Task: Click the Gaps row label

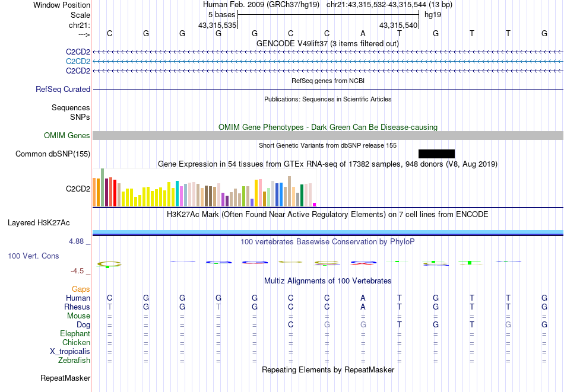Action: pos(81,289)
